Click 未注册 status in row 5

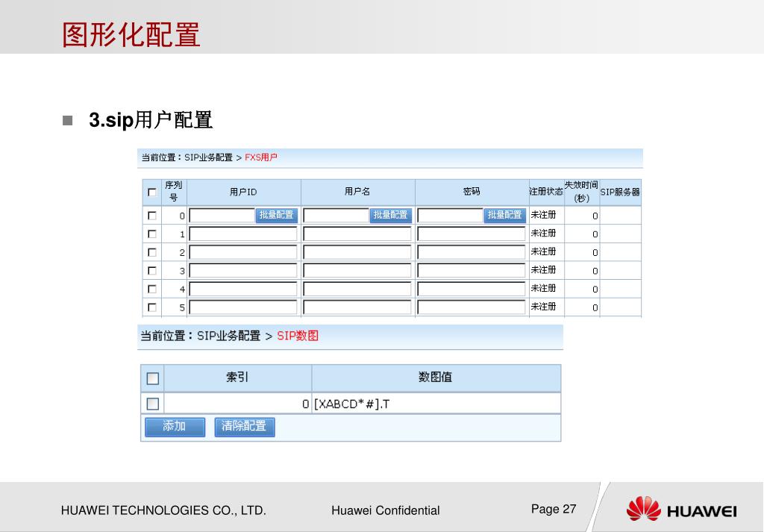543,307
